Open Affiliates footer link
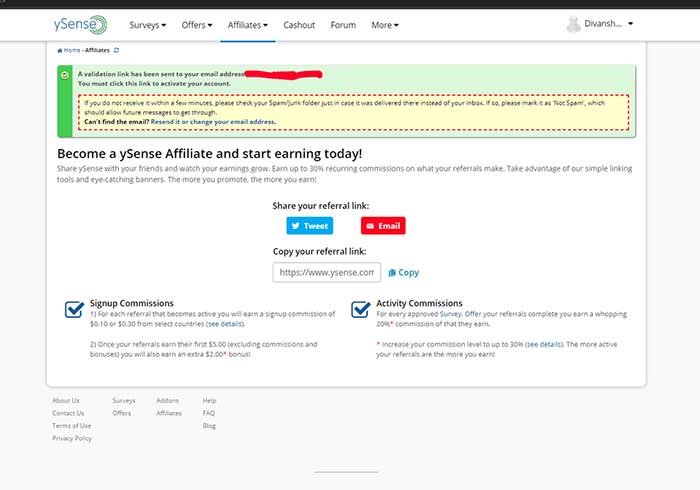This screenshot has height=490, width=700. click(169, 413)
